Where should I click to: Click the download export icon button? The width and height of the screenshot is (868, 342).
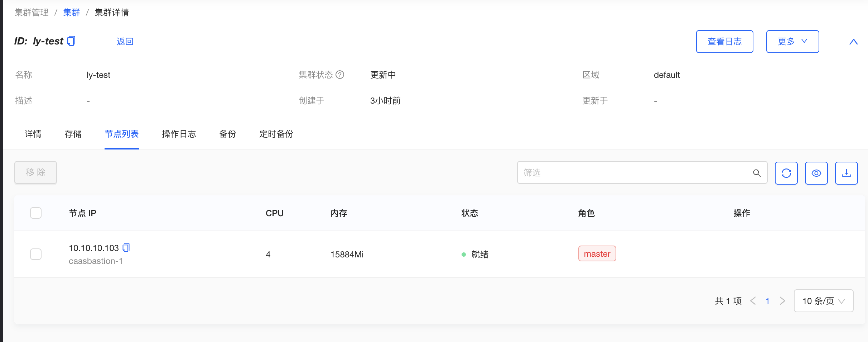[x=846, y=173]
